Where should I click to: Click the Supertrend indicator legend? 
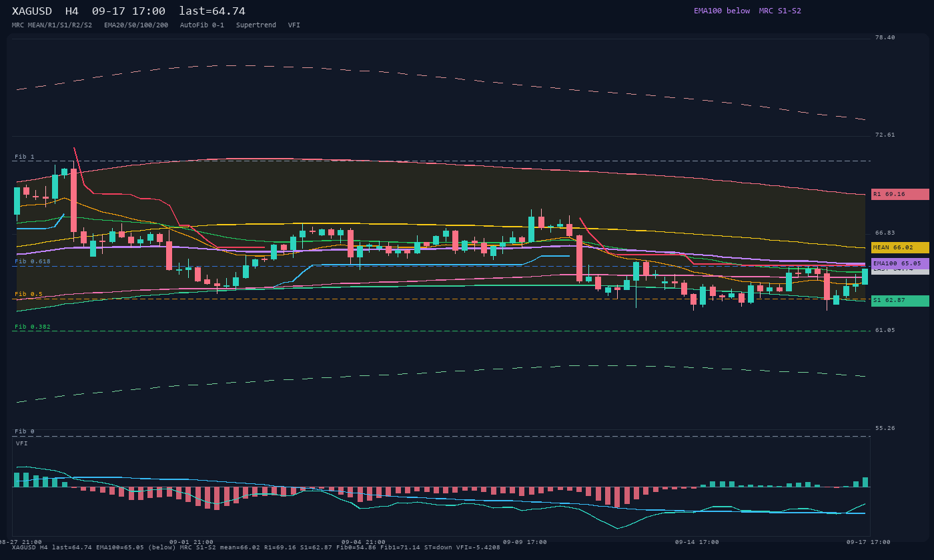[256, 25]
